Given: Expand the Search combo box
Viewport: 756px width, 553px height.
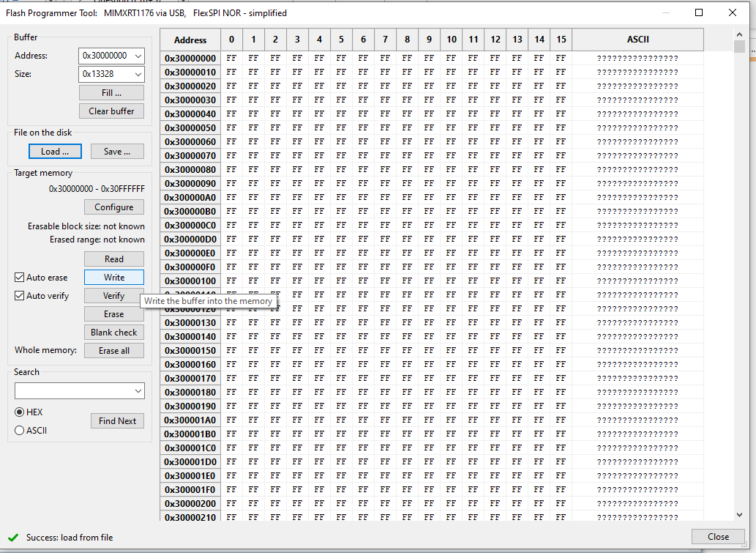Looking at the screenshot, I should coord(139,390).
